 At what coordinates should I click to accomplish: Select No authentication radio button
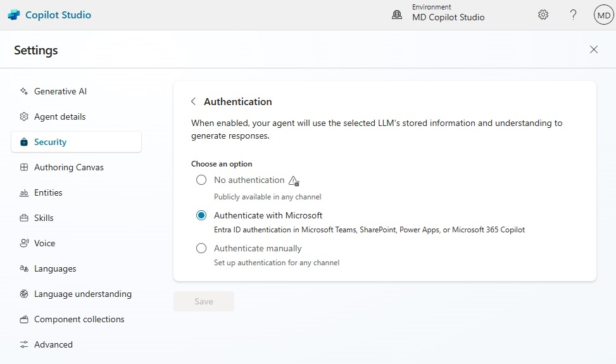point(201,180)
